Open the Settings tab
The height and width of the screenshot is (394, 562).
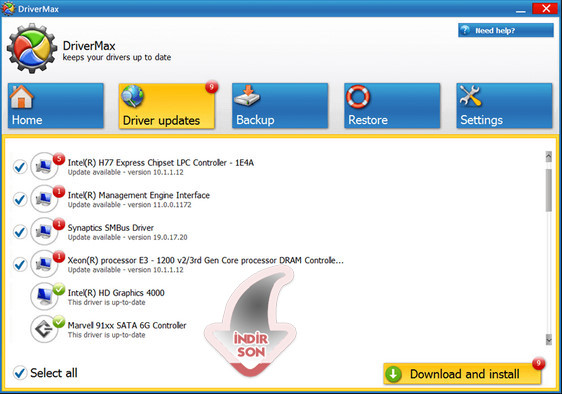[x=504, y=106]
